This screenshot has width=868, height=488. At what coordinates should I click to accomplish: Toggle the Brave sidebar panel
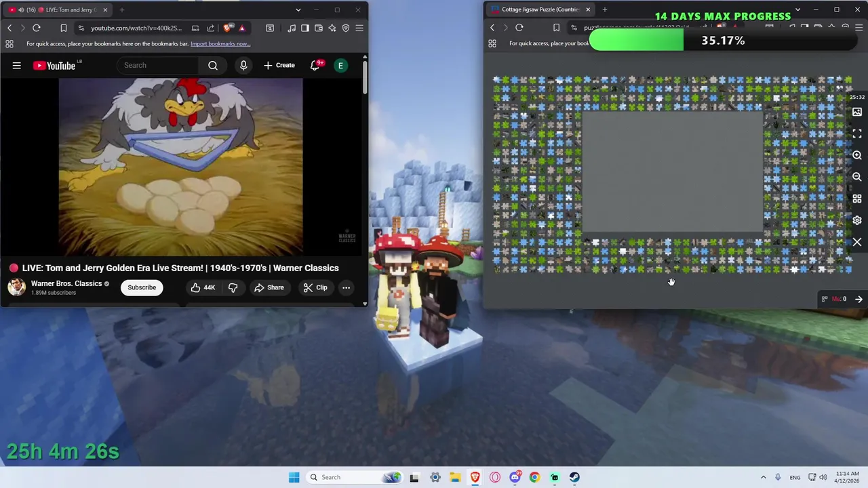click(305, 28)
